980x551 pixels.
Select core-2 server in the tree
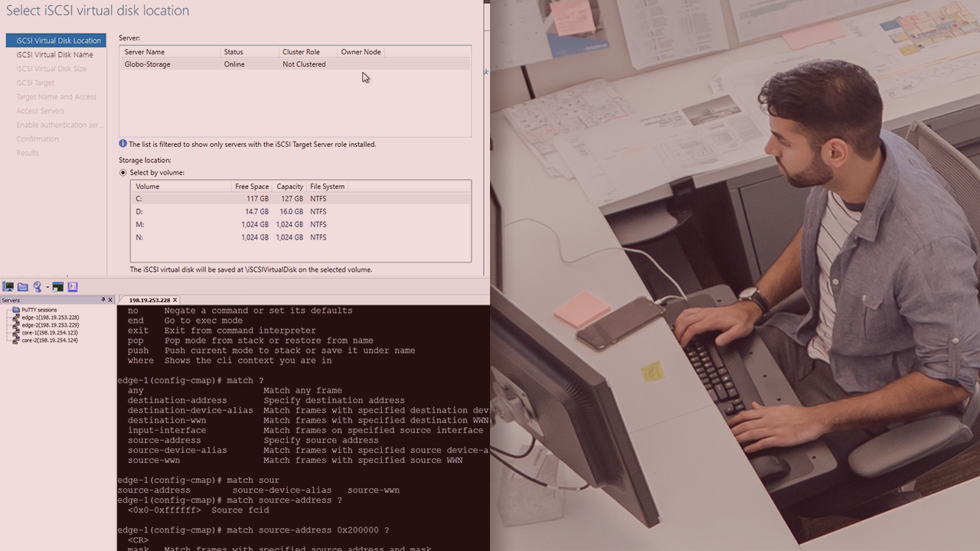[50, 341]
